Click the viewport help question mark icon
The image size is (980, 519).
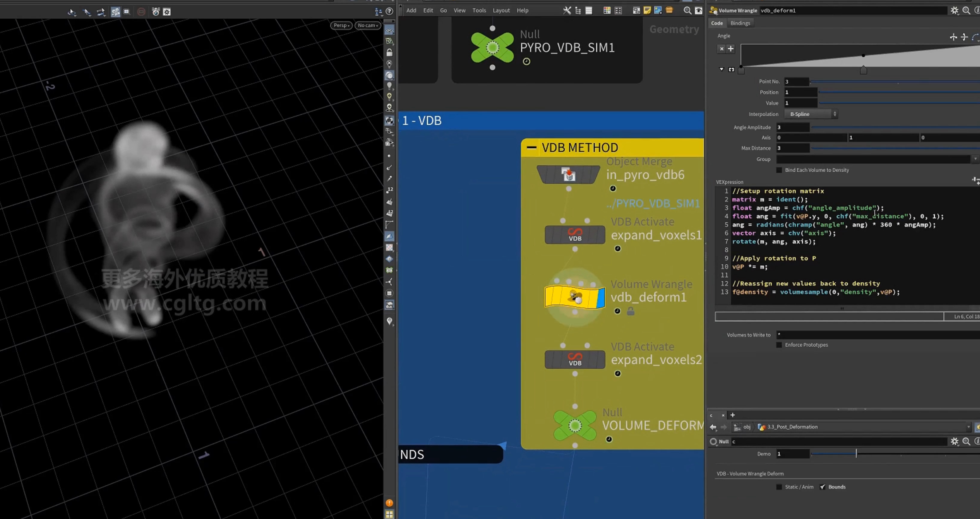click(x=389, y=12)
